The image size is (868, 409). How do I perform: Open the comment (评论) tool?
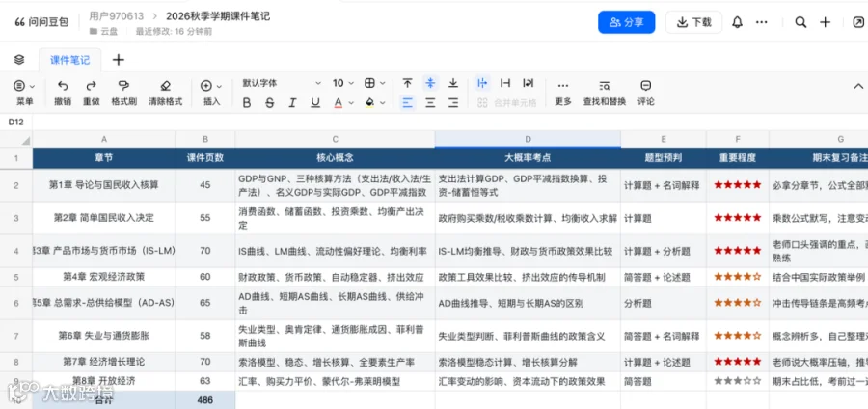(x=645, y=85)
